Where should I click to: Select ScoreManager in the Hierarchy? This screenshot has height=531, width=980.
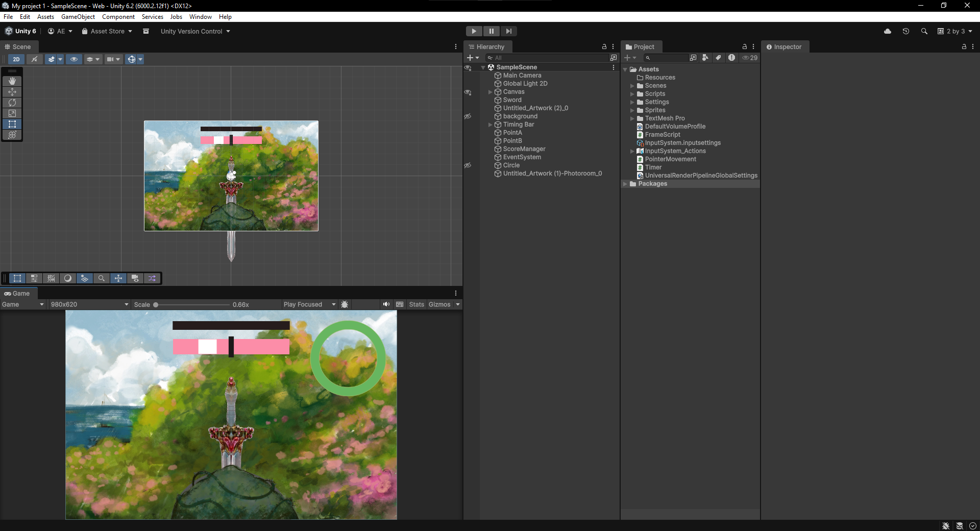click(x=524, y=149)
